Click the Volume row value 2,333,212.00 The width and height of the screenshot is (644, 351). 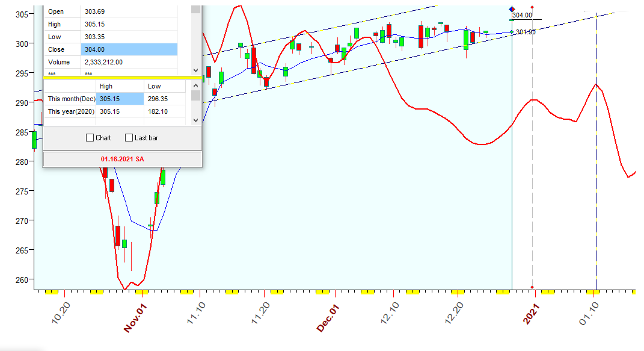point(129,62)
